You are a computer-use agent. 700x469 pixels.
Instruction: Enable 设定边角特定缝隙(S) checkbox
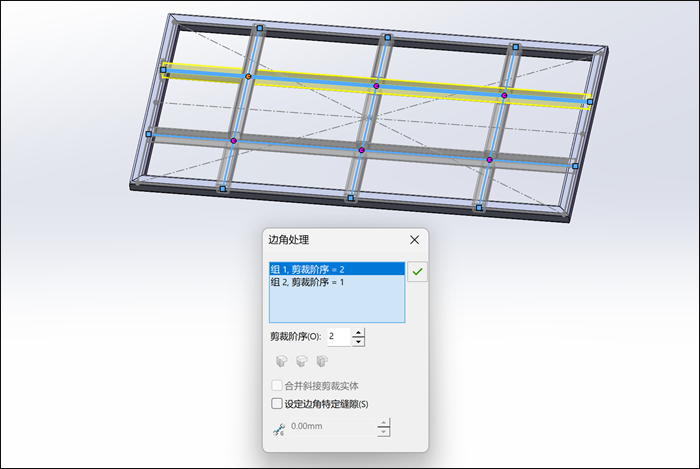click(x=277, y=404)
